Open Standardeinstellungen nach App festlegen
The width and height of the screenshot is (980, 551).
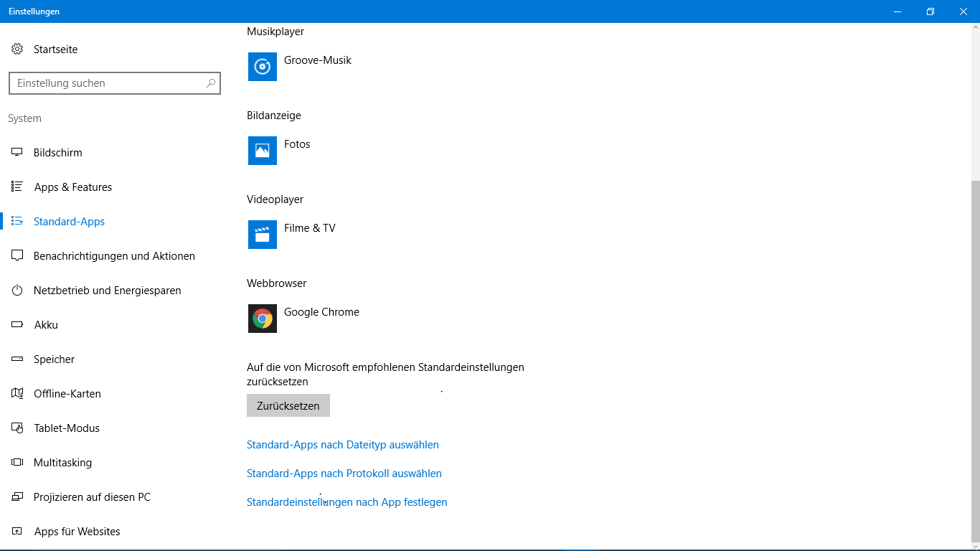coord(347,502)
